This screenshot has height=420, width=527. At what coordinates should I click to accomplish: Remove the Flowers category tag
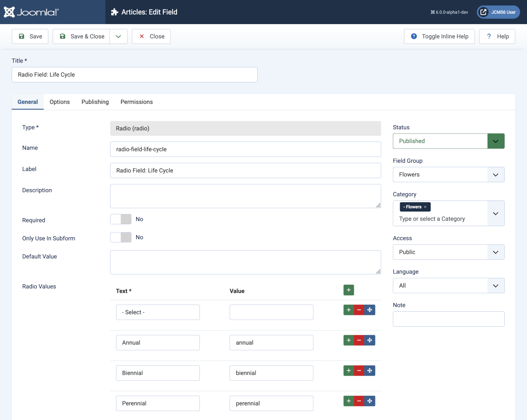pyautogui.click(x=425, y=207)
